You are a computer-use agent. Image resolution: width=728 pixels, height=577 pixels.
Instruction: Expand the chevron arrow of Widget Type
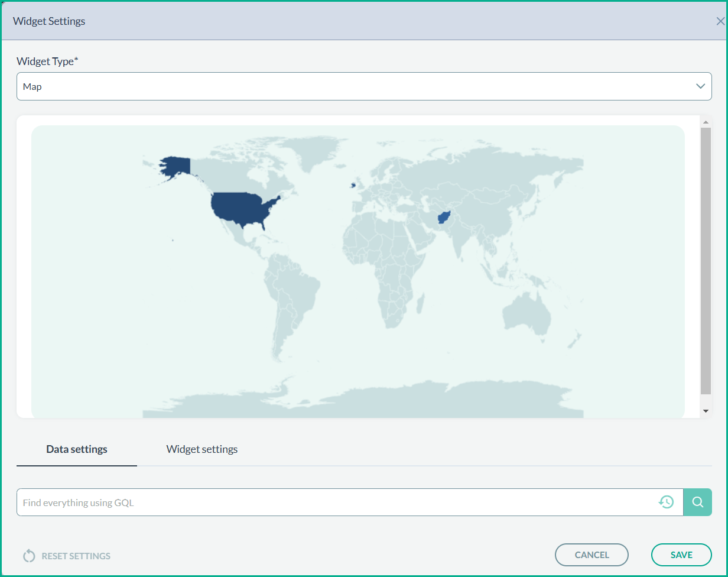pyautogui.click(x=700, y=86)
